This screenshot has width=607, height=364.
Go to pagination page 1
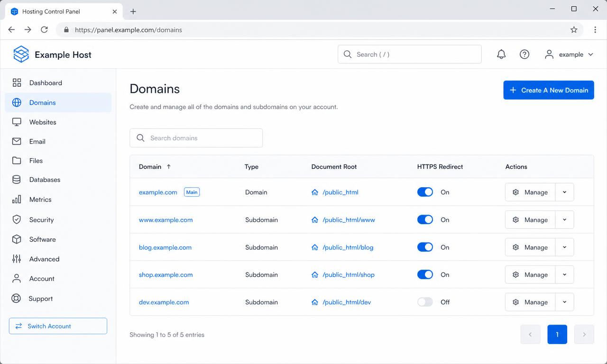[557, 335]
